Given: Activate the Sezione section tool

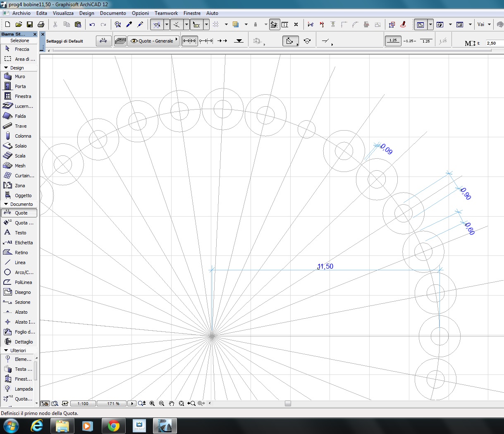Looking at the screenshot, I should click(19, 302).
